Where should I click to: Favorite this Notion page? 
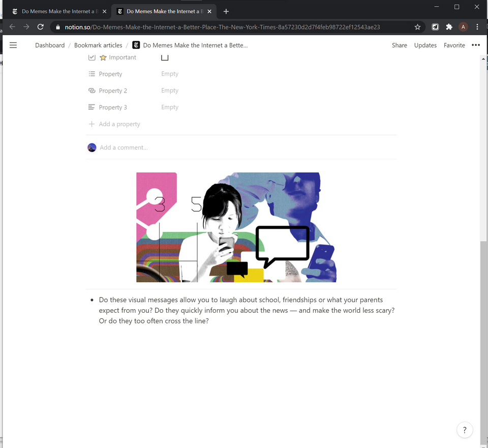[454, 45]
